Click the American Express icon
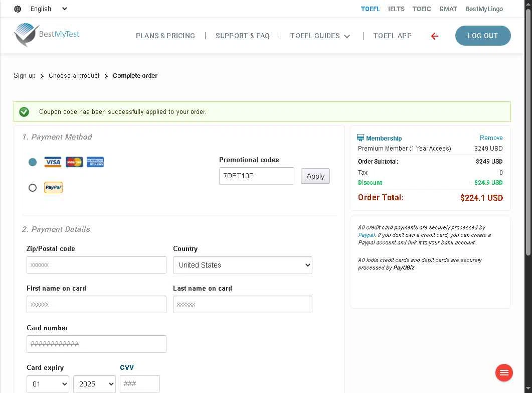Viewport: 532px width, 393px height. pos(95,162)
